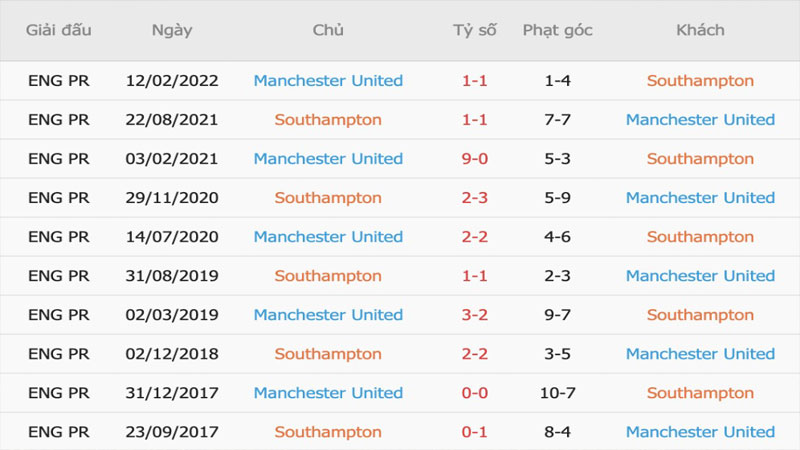Click the Giải đấu column header
Screen dimensions: 800x450
59,30
